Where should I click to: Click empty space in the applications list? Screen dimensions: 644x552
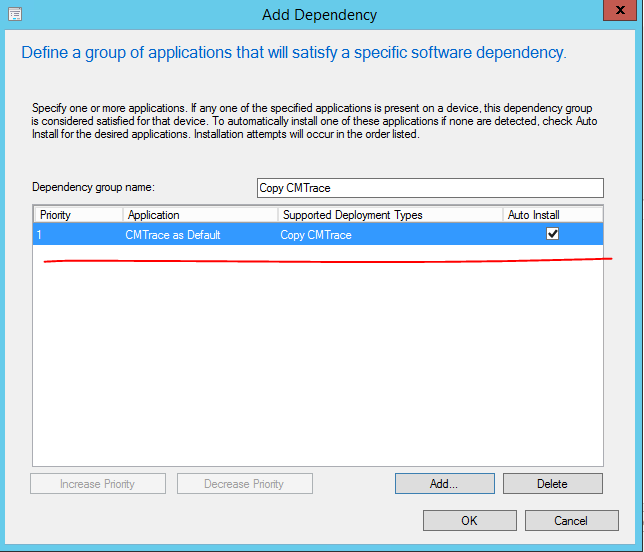[317, 370]
